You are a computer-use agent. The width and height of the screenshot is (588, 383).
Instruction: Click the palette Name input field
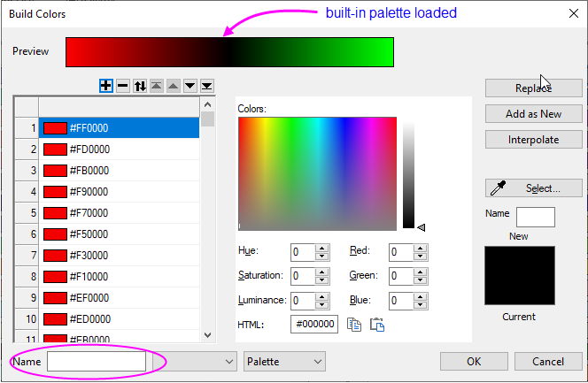coord(97,361)
